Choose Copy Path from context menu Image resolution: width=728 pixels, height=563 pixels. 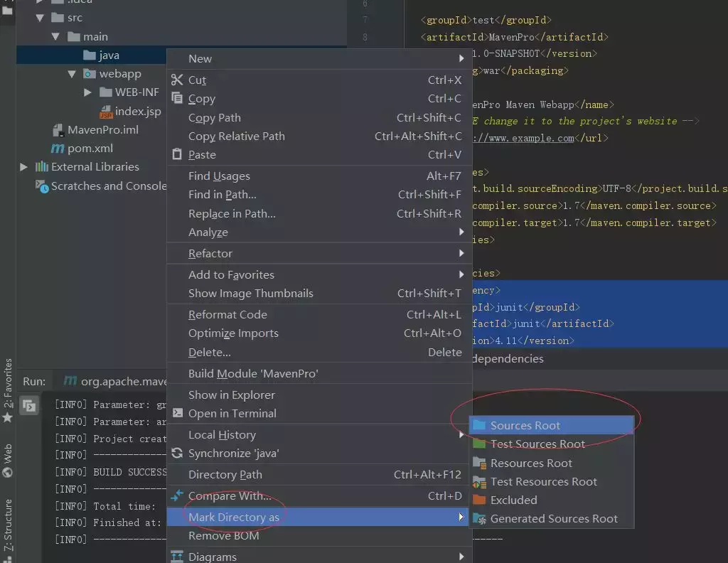(319, 117)
